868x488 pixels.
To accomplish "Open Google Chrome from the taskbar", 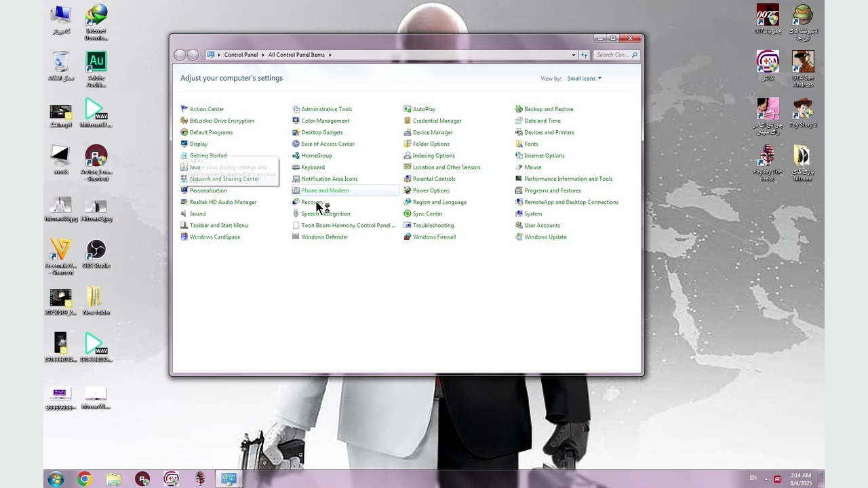I will tap(85, 479).
